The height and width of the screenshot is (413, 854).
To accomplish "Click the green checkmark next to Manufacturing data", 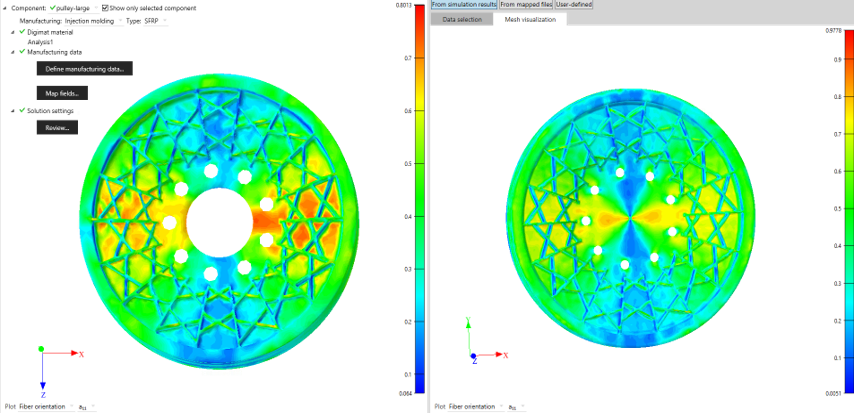I will pos(22,51).
